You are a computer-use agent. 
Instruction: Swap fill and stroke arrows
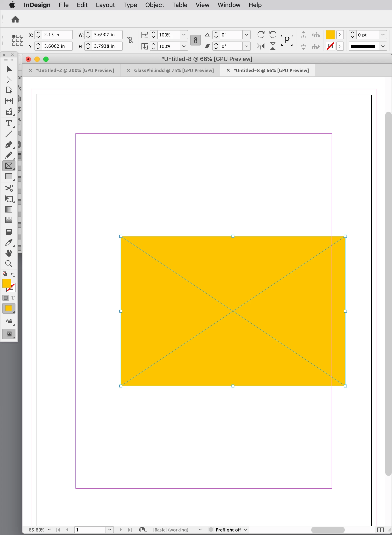coord(13,275)
